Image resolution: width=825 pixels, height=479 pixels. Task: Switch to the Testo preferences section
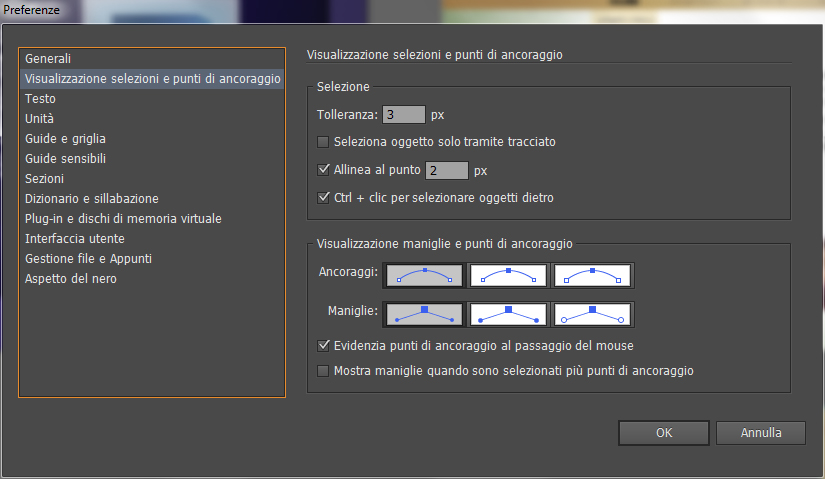pyautogui.click(x=41, y=99)
